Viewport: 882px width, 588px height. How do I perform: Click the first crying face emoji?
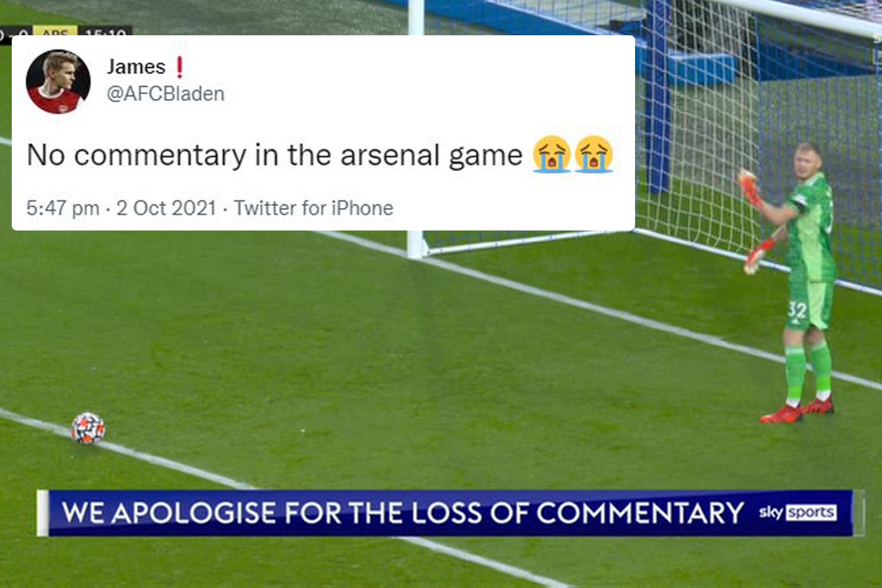552,154
